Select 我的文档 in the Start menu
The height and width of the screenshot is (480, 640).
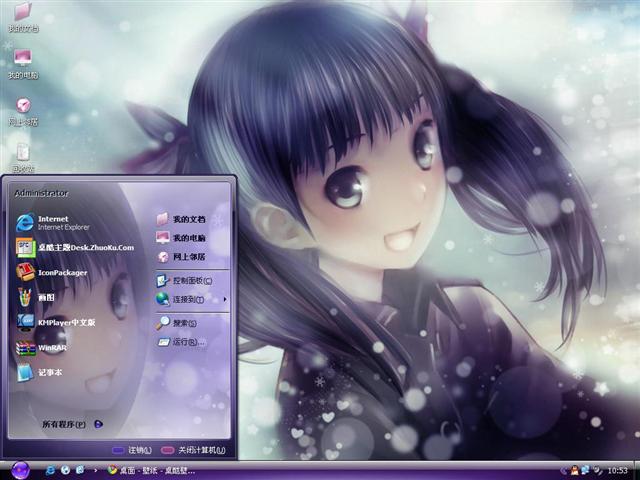tap(187, 219)
